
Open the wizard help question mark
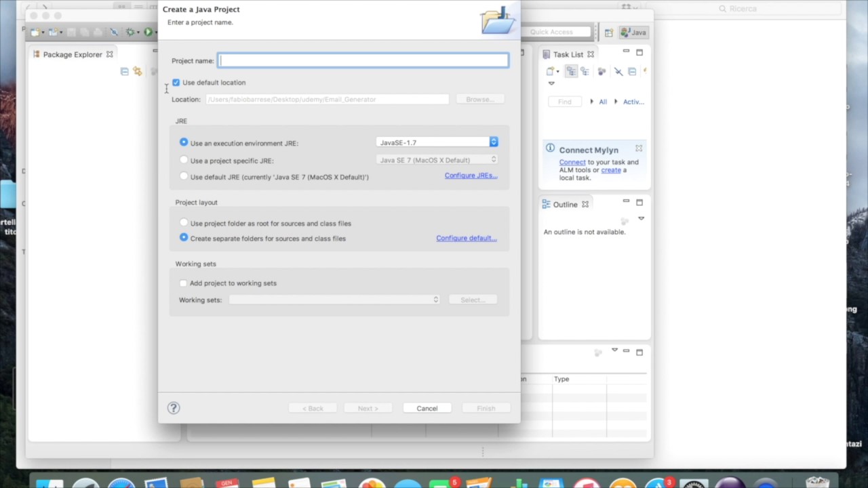coord(174,408)
